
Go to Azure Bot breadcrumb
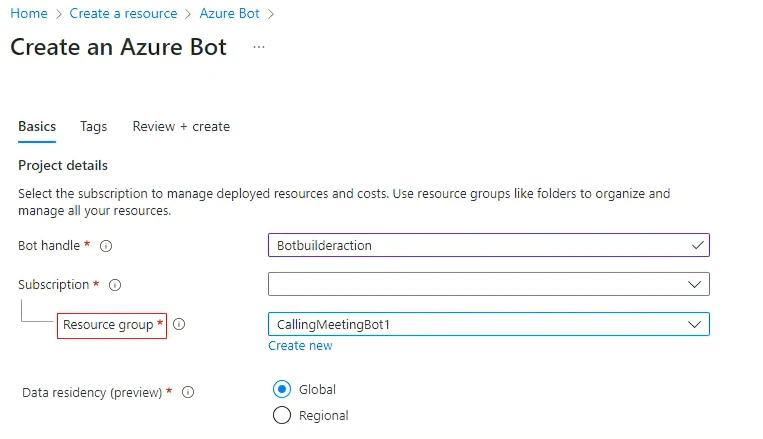229,14
